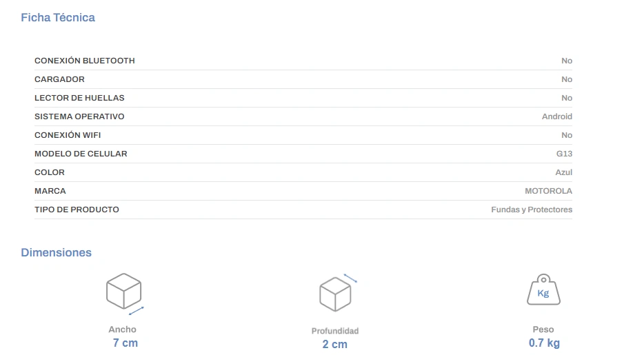Click the SISTEMA OPERATIVO label
The image size is (644, 355).
pos(79,116)
